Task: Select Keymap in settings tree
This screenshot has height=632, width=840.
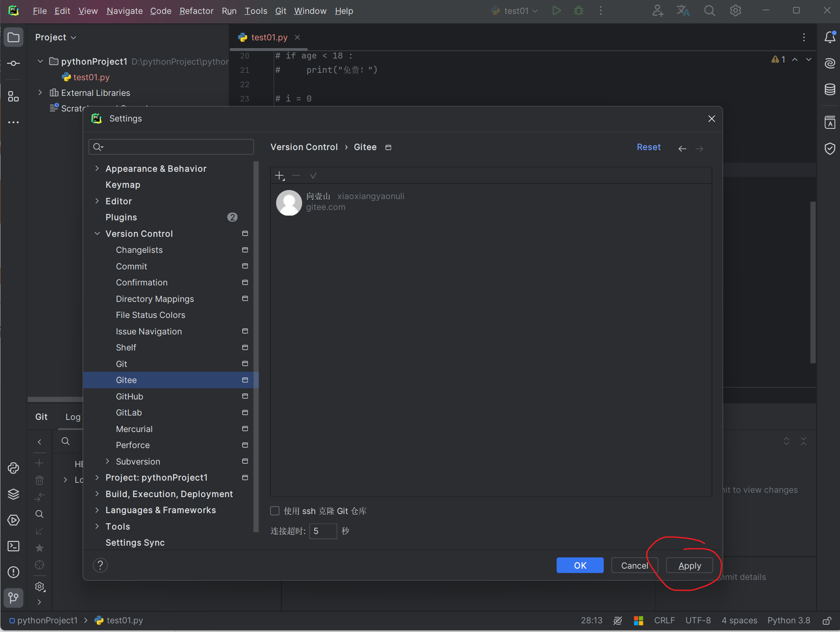Action: click(x=123, y=185)
